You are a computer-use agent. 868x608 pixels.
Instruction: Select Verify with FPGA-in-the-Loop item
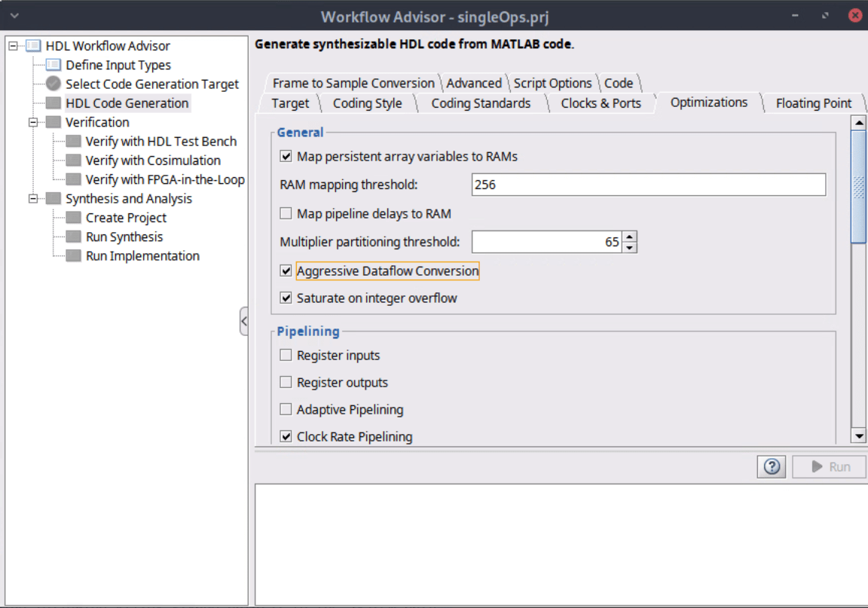pos(164,179)
